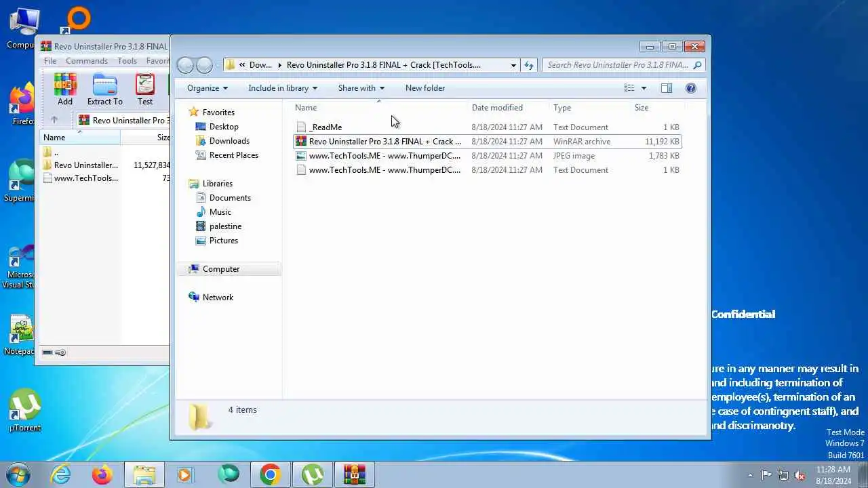The image size is (868, 488).
Task: Click Extract To icon in WinRAR
Action: pyautogui.click(x=105, y=89)
